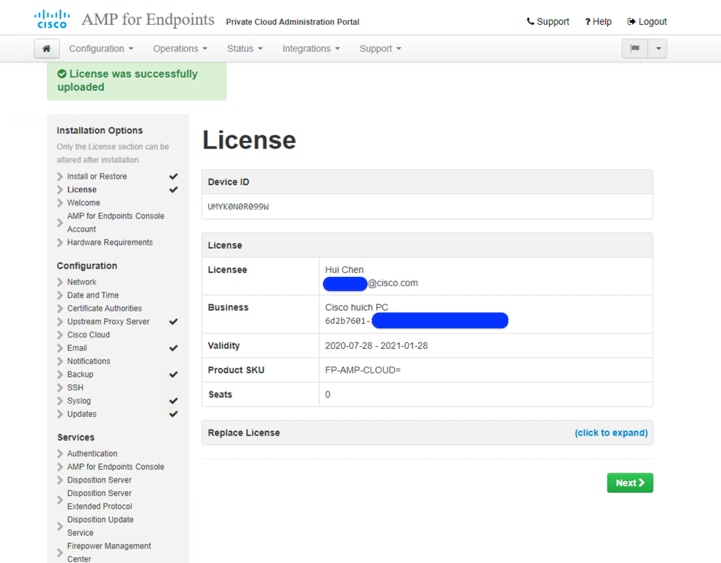This screenshot has width=721, height=563.
Task: Click checkmark next to Syslog
Action: (173, 401)
